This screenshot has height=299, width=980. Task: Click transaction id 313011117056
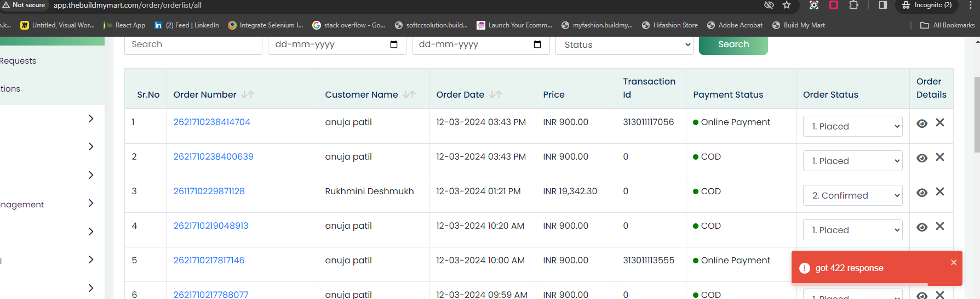point(649,122)
